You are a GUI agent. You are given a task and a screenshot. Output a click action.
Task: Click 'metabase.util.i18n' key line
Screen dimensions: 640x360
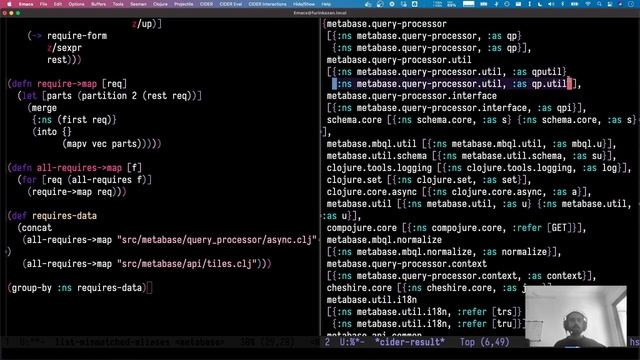pyautogui.click(x=371, y=300)
